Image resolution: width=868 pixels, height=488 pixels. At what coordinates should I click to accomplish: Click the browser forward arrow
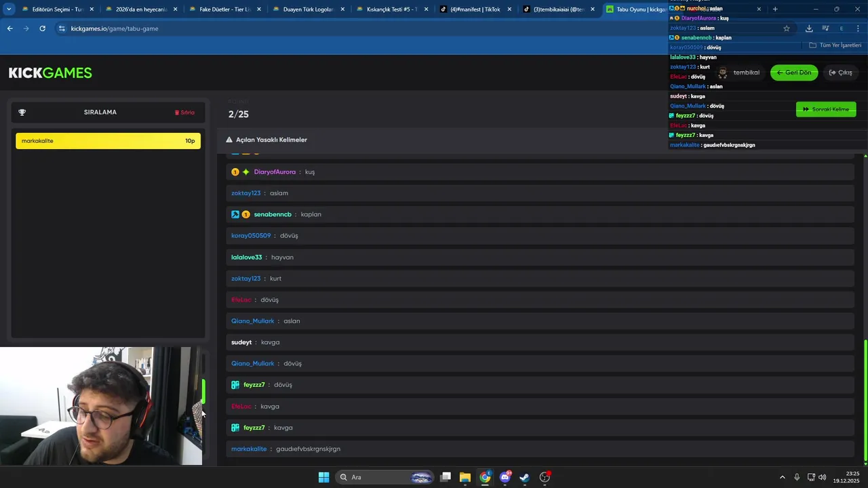click(x=26, y=28)
